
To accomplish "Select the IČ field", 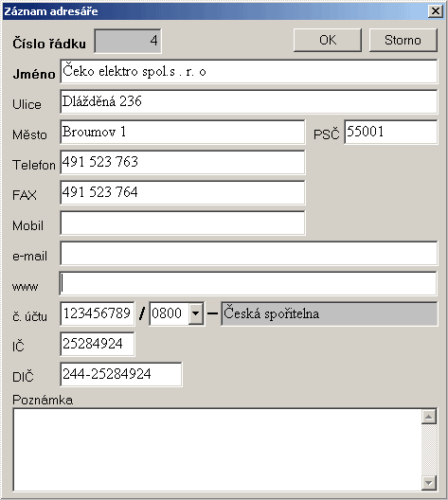I will [98, 344].
